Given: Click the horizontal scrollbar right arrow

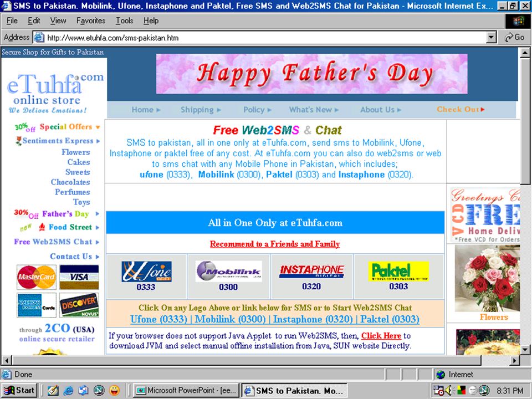Looking at the screenshot, I should (515, 360).
